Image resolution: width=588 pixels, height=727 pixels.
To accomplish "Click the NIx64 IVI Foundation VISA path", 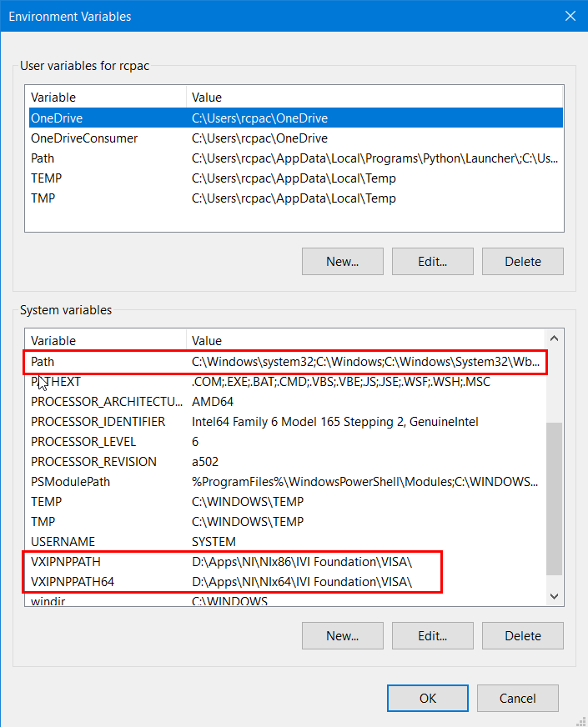I will click(x=302, y=581).
